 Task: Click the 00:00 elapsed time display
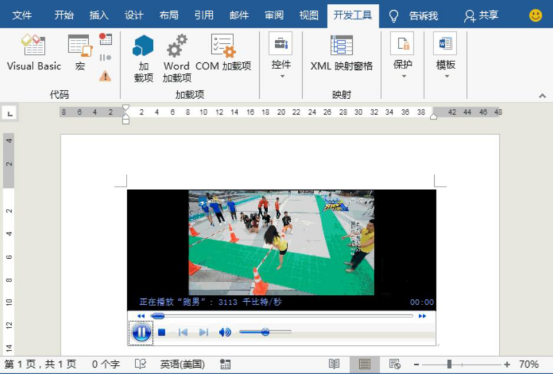click(422, 302)
